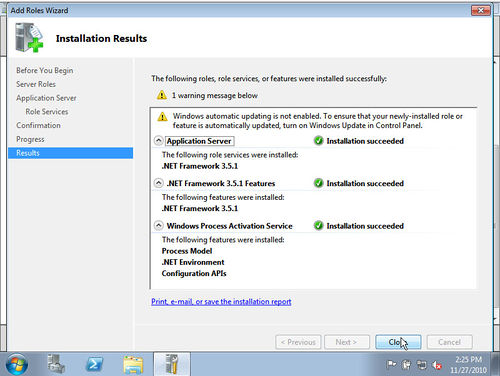Click the plug-shaped tray icon beside the flag
500x376 pixels.
406,365
